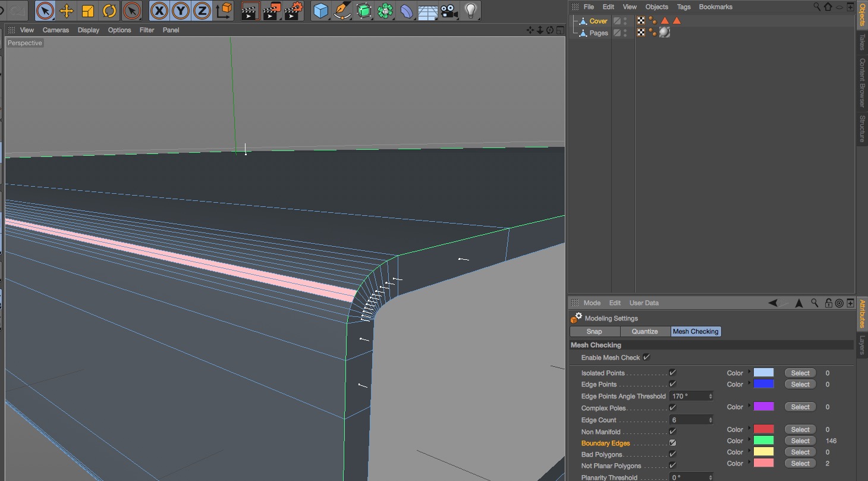The width and height of the screenshot is (868, 481).
Task: Add a light with the bulb icon
Action: (x=471, y=11)
